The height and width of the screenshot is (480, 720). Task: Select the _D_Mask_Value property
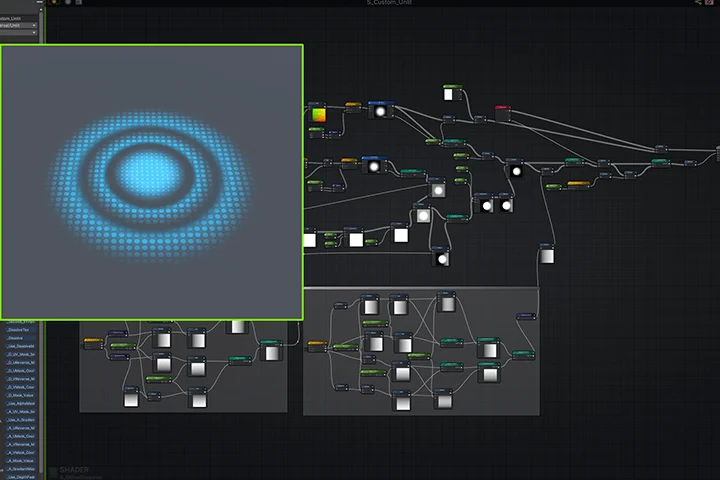pos(21,395)
